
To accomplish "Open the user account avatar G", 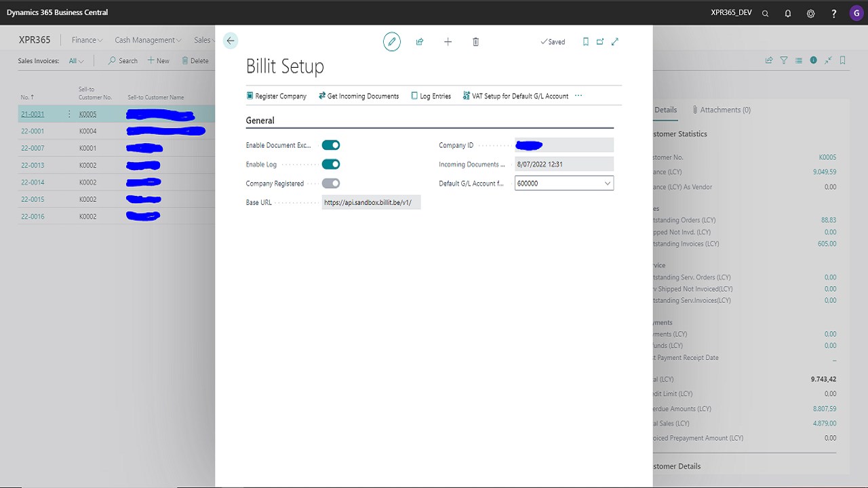I will [856, 13].
